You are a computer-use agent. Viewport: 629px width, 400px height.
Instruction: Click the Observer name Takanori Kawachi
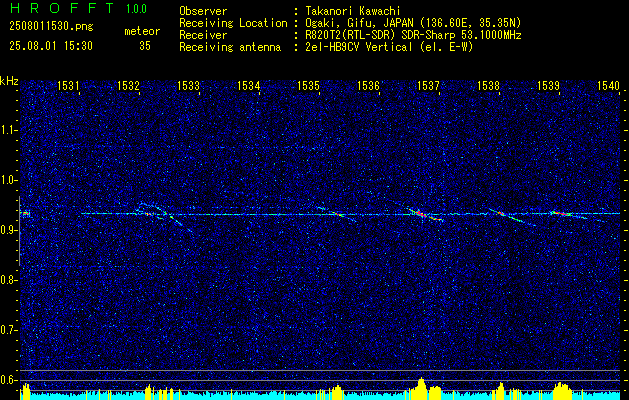pyautogui.click(x=353, y=11)
